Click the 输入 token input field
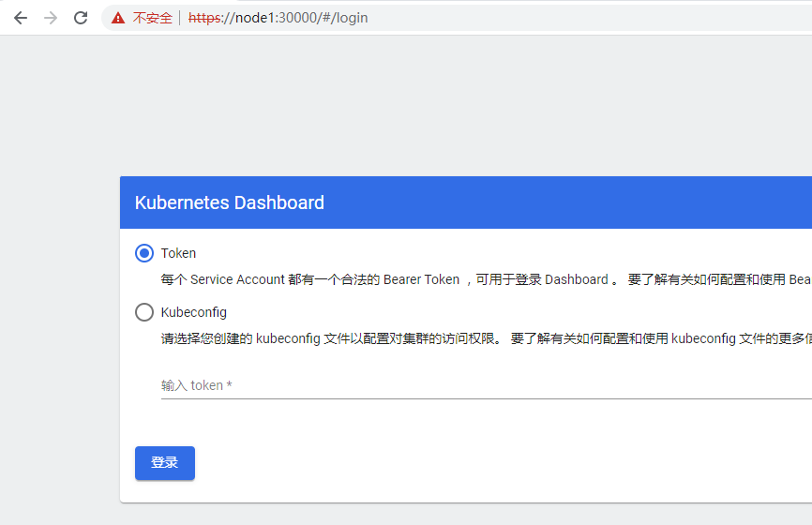812x525 pixels. pyautogui.click(x=487, y=385)
